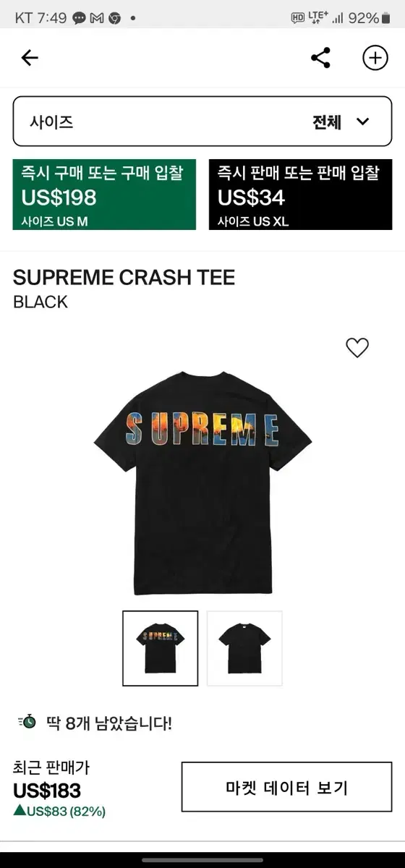405x868 pixels.
Task: Tap the green price change US$83 (82%)
Action: click(59, 812)
